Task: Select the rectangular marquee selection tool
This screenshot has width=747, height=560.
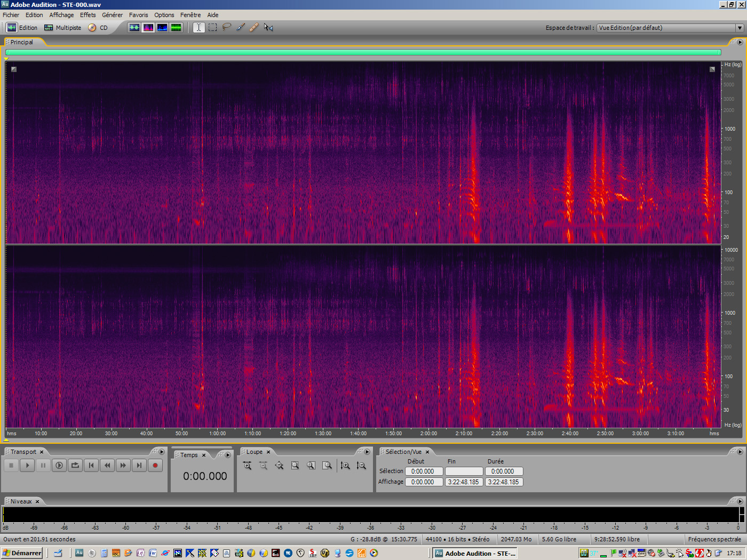Action: [212, 27]
